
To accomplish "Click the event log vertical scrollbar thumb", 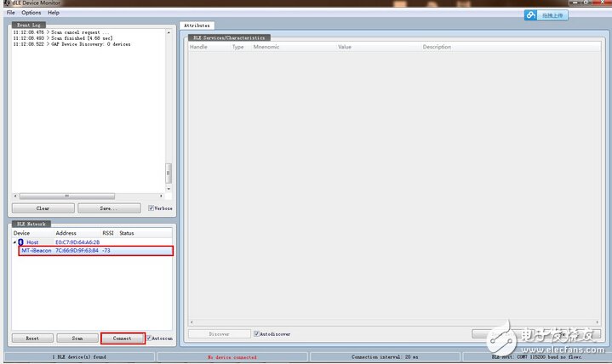I will click(169, 173).
